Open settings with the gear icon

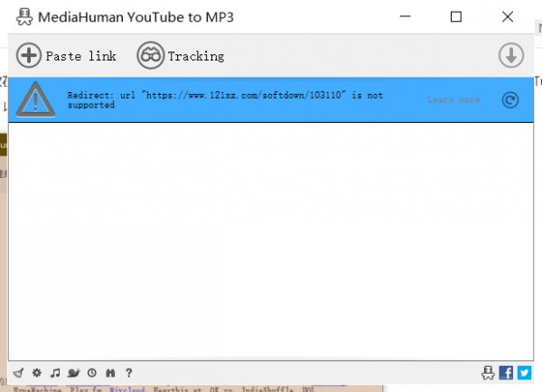(x=37, y=373)
